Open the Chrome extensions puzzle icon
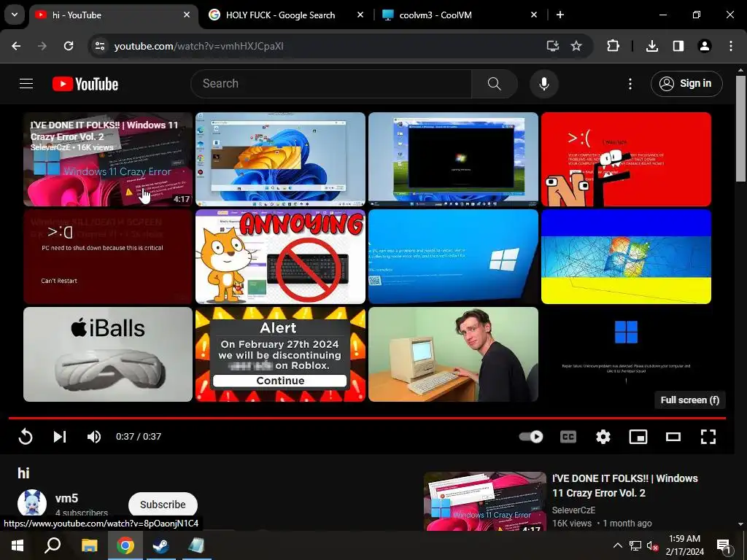 613,46
